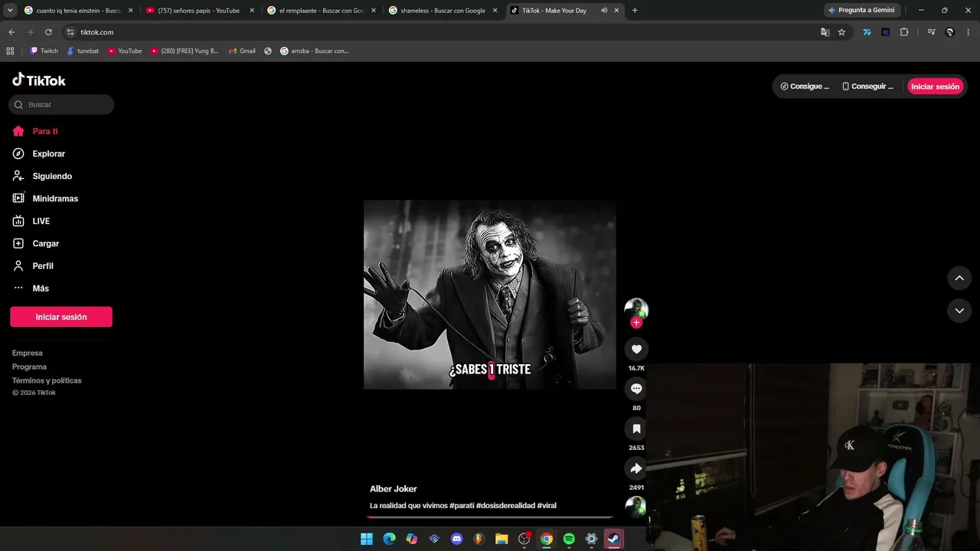Click the TikTok logo
This screenshot has height=551, width=980.
39,80
